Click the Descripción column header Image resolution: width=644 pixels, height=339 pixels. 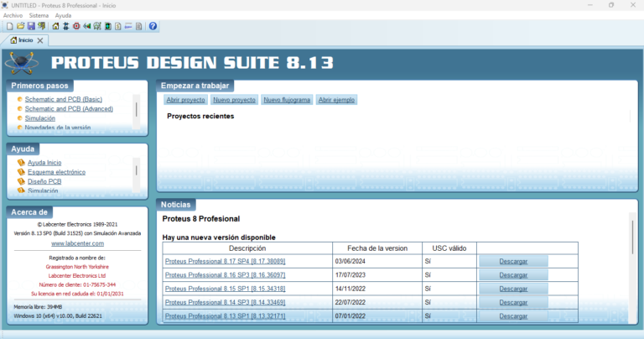click(x=247, y=248)
